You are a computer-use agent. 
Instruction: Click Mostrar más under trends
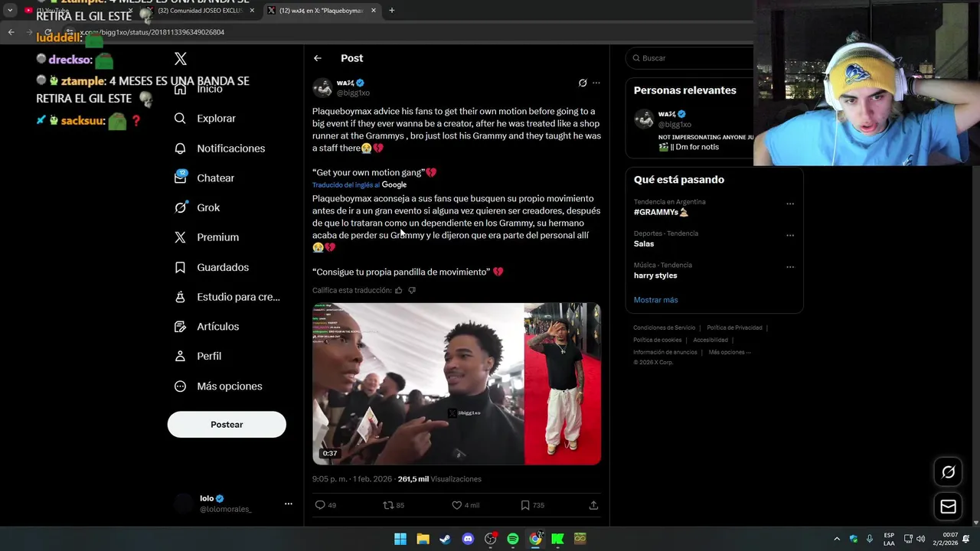click(x=655, y=300)
